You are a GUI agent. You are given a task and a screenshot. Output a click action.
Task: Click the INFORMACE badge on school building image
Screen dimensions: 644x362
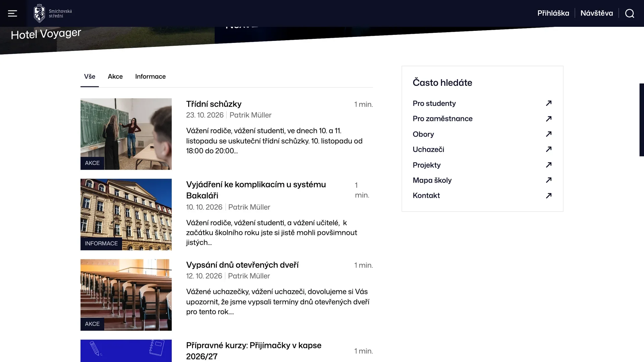coord(101,243)
